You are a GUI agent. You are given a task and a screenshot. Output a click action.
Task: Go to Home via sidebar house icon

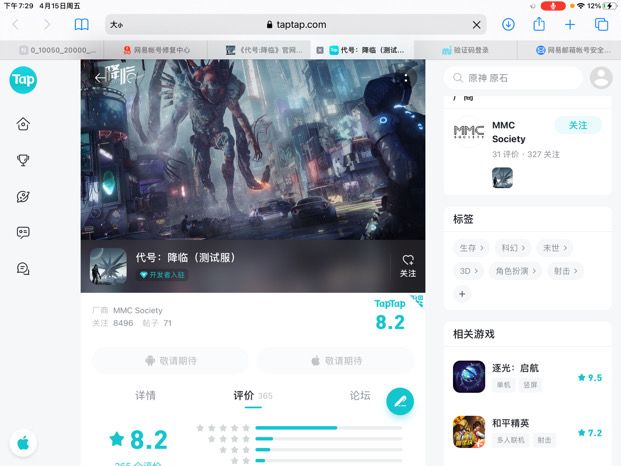[x=23, y=124]
